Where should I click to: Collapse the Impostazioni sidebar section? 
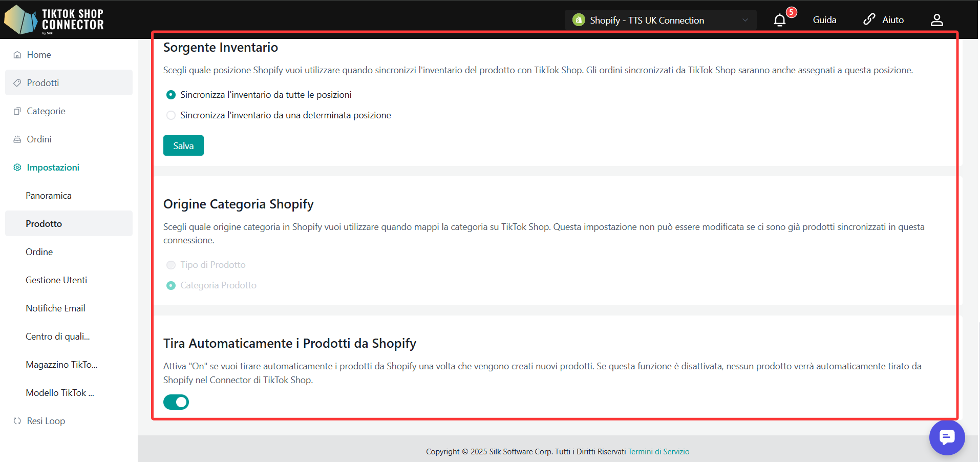click(x=53, y=167)
